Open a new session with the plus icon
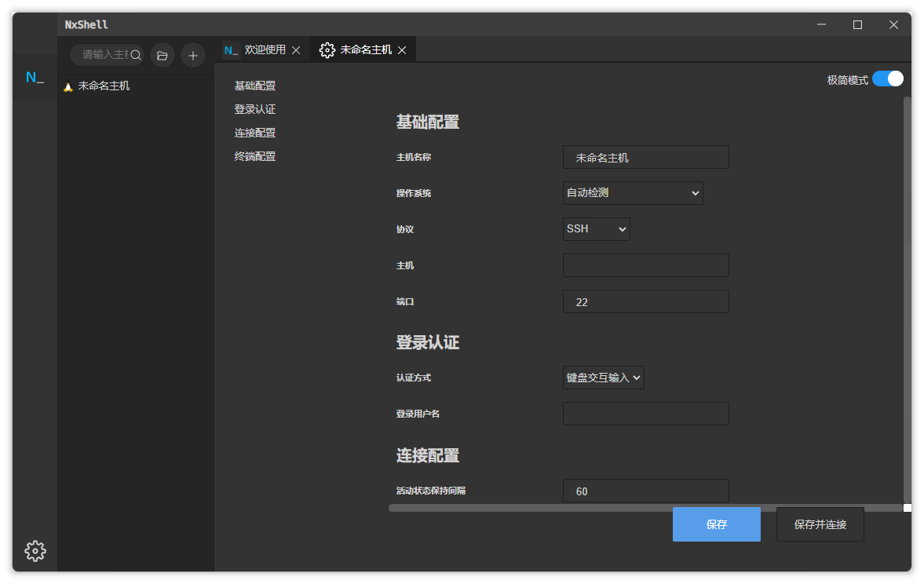Viewport: 924px width, 584px height. coord(192,55)
